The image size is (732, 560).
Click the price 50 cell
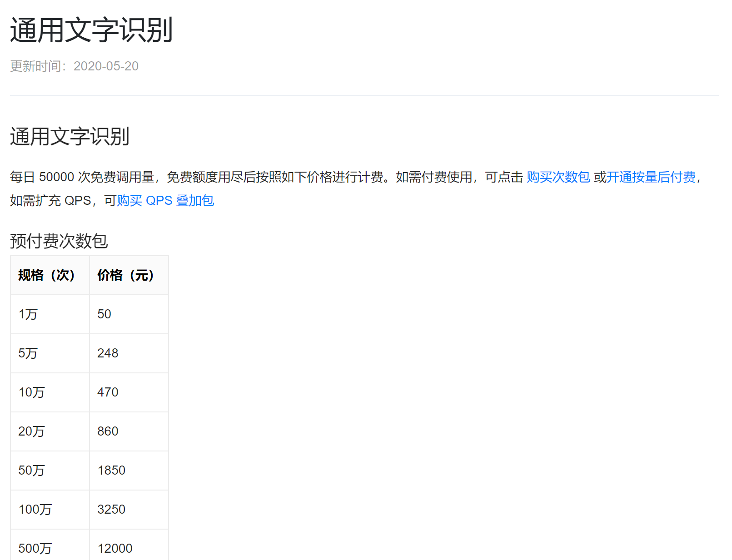104,314
